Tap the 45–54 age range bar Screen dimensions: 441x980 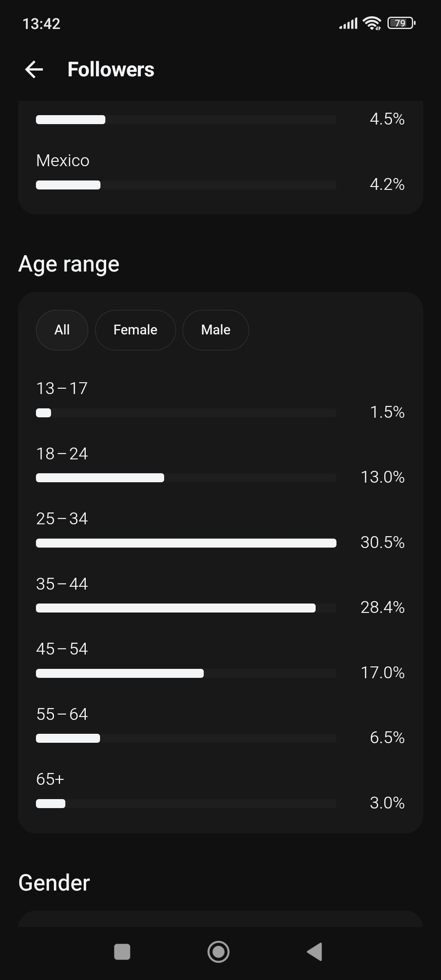click(186, 673)
